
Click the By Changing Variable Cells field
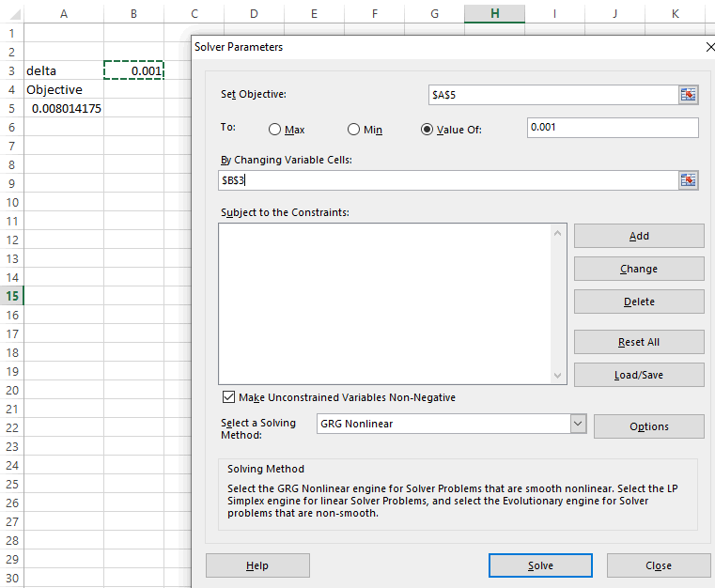(448, 180)
